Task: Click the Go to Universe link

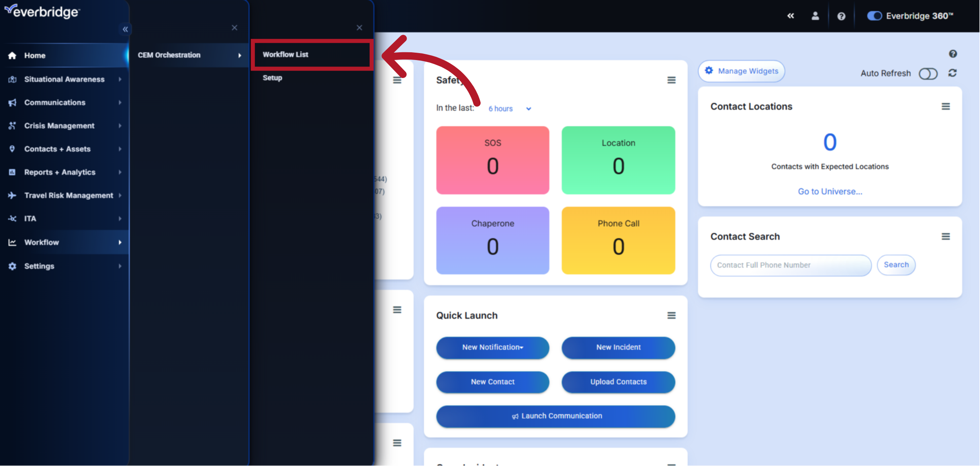Action: click(830, 191)
